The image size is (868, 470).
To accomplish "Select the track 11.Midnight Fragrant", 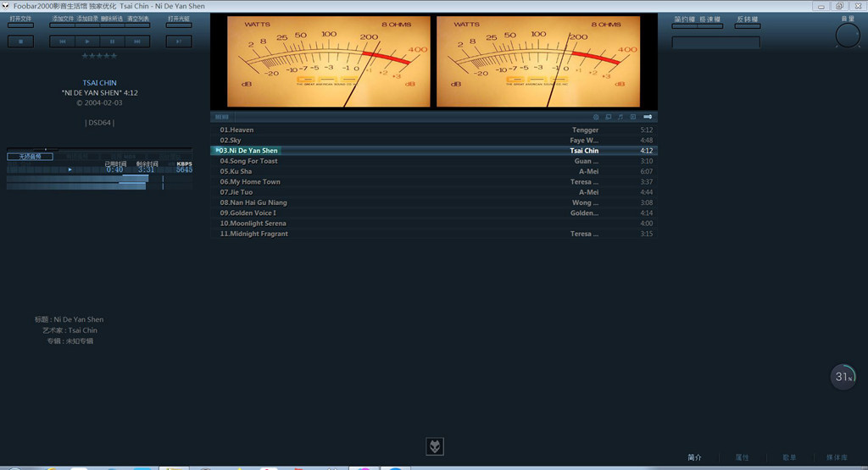I will (x=434, y=234).
